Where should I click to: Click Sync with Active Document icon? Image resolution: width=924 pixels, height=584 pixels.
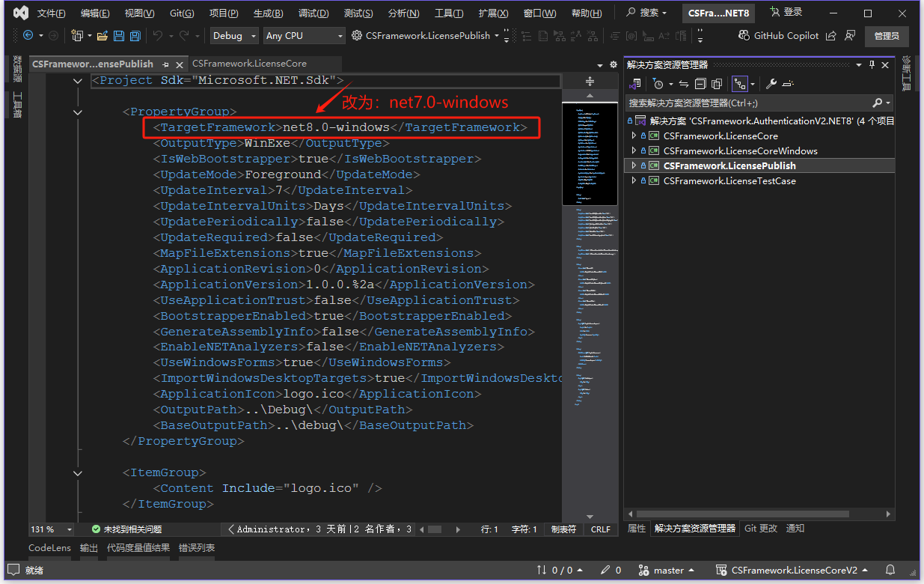pos(683,84)
